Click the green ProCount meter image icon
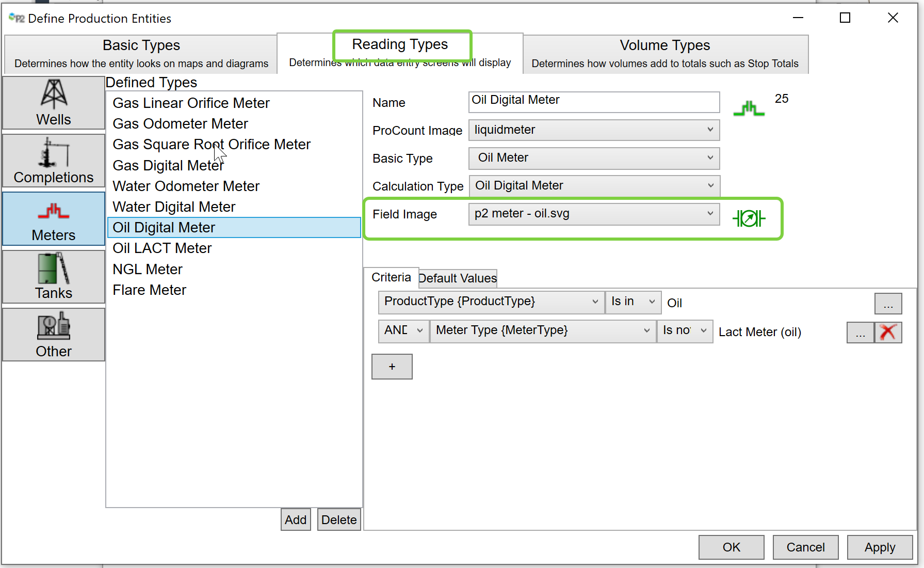Screen dimensions: 924x568 pyautogui.click(x=749, y=108)
